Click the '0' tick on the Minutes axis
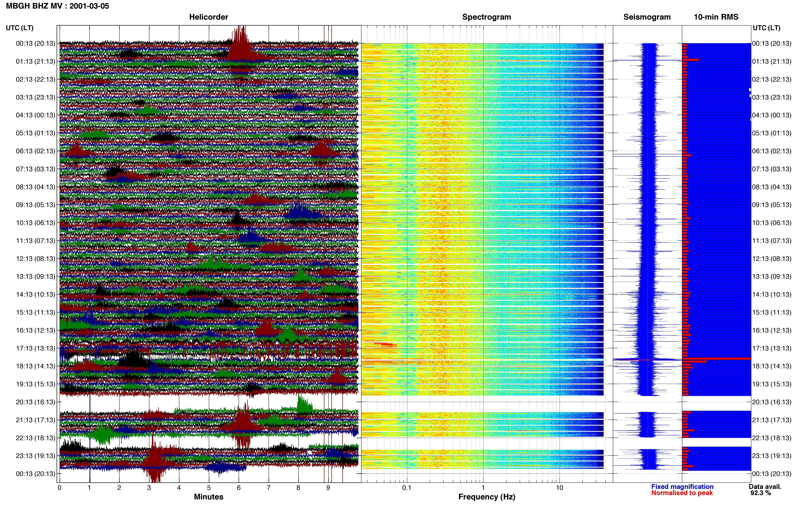Screen dimensions: 812x508 [59, 488]
